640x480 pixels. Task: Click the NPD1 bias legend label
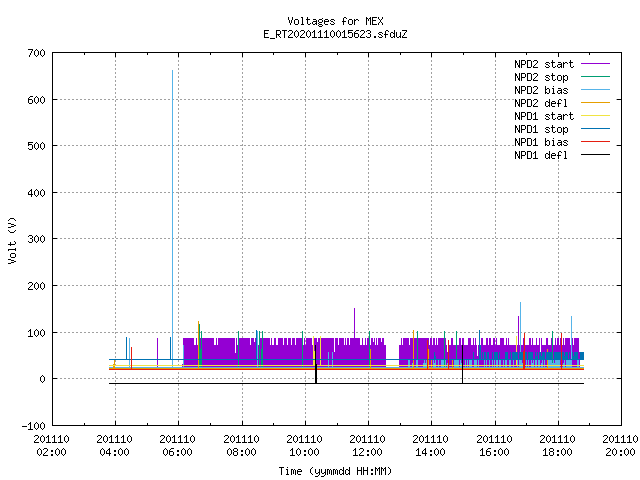(541, 142)
